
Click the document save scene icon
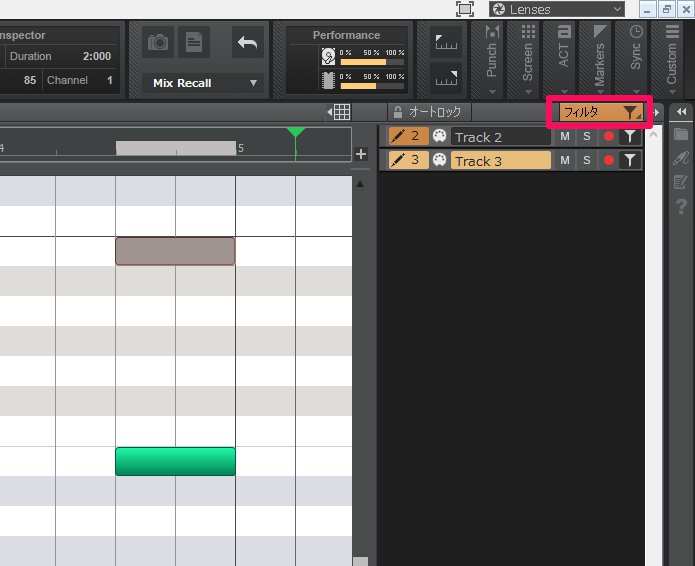194,42
